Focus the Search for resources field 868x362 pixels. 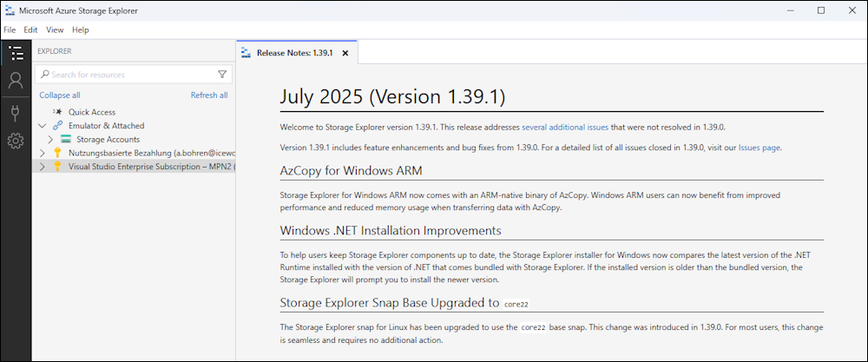click(x=134, y=74)
